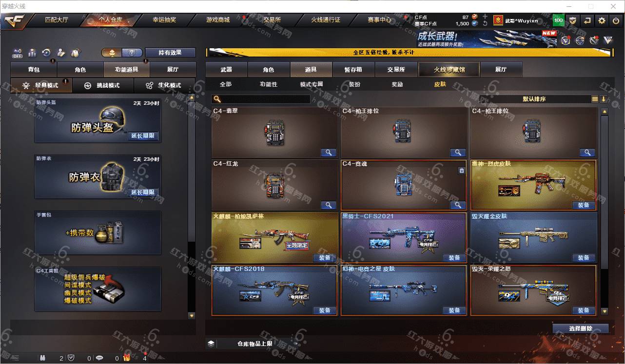Click the refresh icon below the plus
The width and height of the screenshot is (625, 364).
485,23
